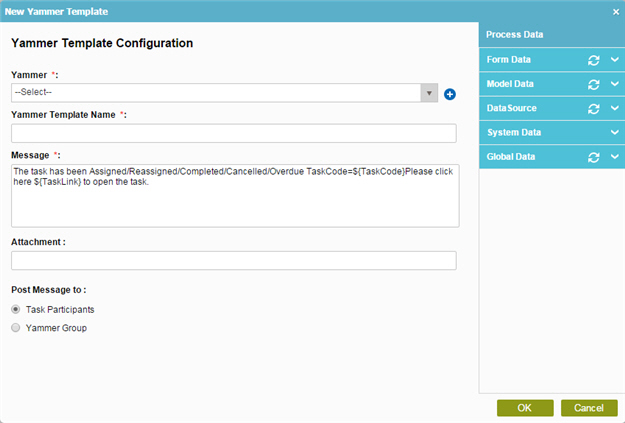Viewport: 625px width, 423px height.
Task: Expand the Global Data chevron
Action: tap(615, 157)
